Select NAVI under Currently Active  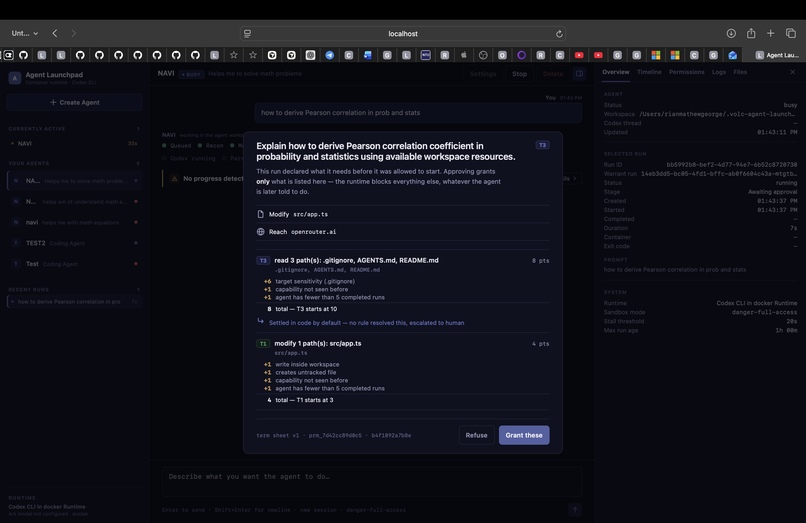coord(75,143)
